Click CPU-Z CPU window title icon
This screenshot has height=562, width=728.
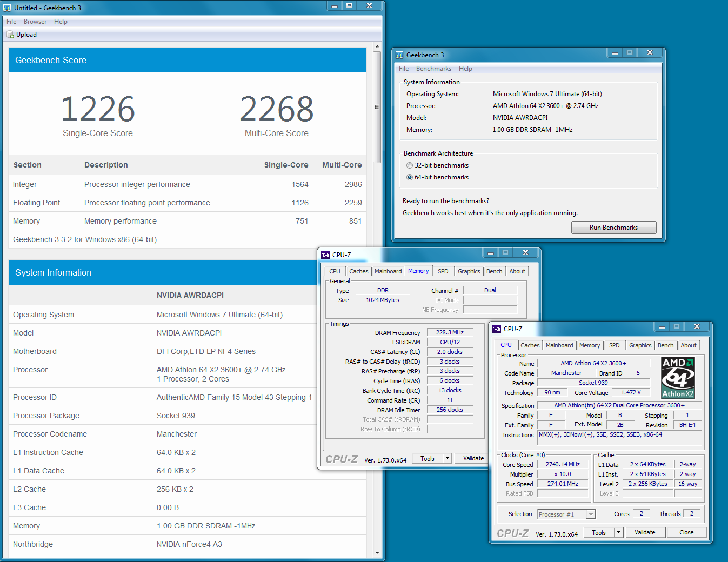tap(497, 329)
